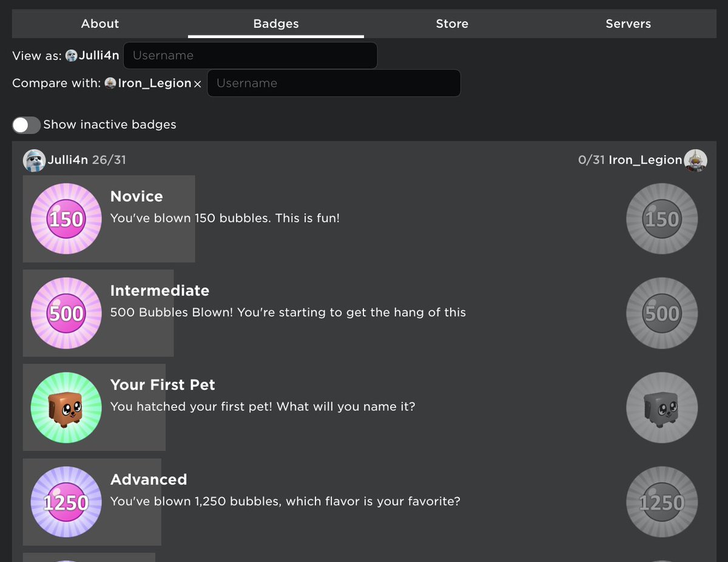Image resolution: width=728 pixels, height=562 pixels.
Task: Click the Julli4n name in list header
Action: click(x=68, y=160)
